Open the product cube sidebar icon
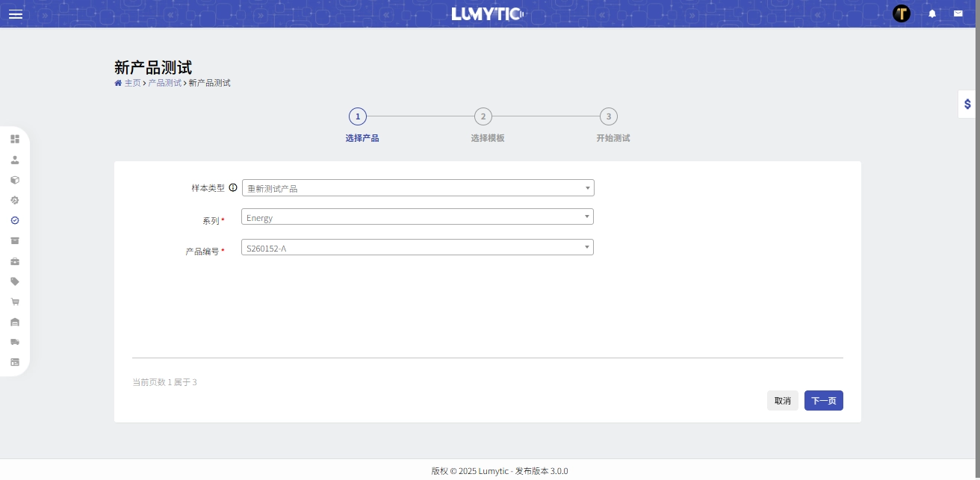980x480 pixels. (x=15, y=180)
